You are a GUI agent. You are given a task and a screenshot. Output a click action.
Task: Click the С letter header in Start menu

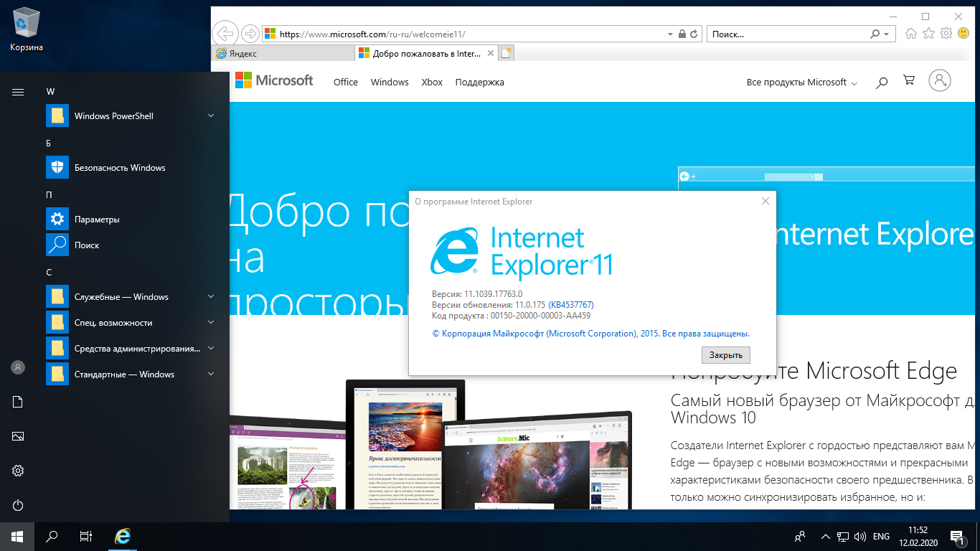click(49, 272)
